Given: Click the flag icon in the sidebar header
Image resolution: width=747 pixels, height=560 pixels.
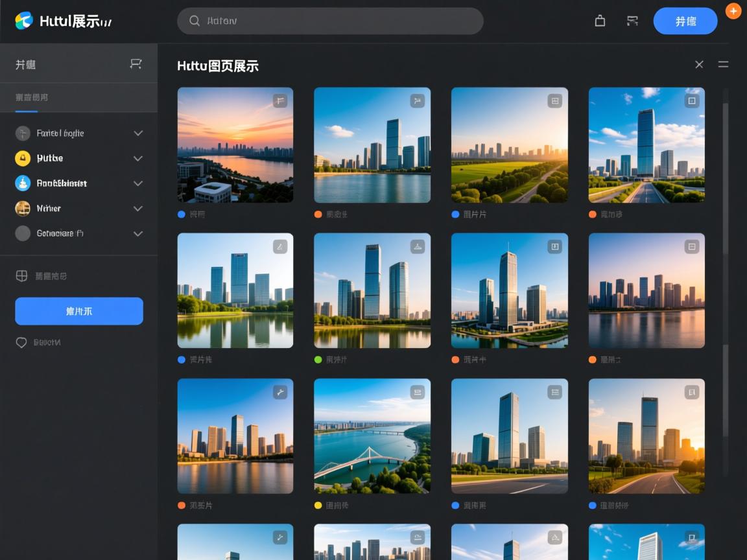Looking at the screenshot, I should click(x=136, y=64).
